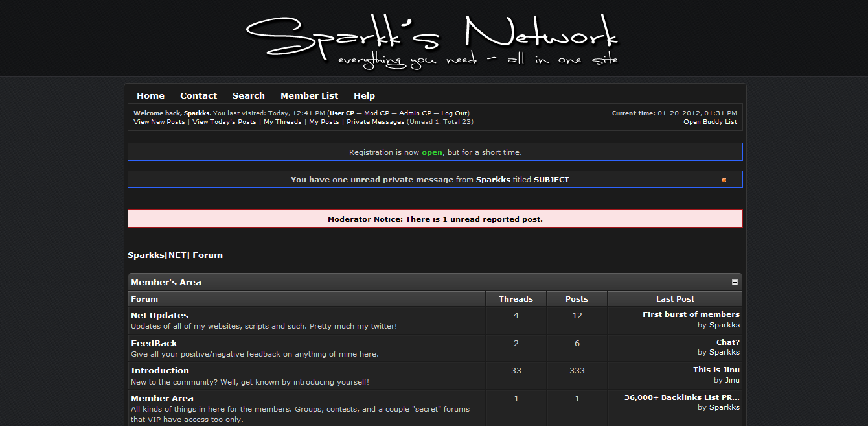This screenshot has height=426, width=868.
Task: View New Posts
Action: tap(159, 122)
